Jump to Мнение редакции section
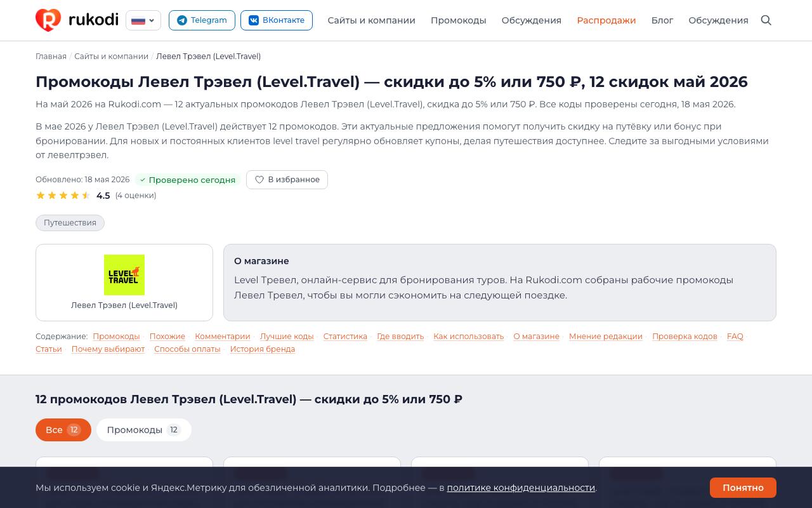812x508 pixels. click(x=606, y=337)
